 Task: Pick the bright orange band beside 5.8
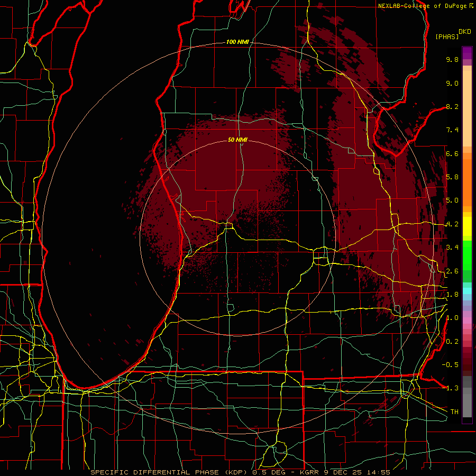(467, 182)
